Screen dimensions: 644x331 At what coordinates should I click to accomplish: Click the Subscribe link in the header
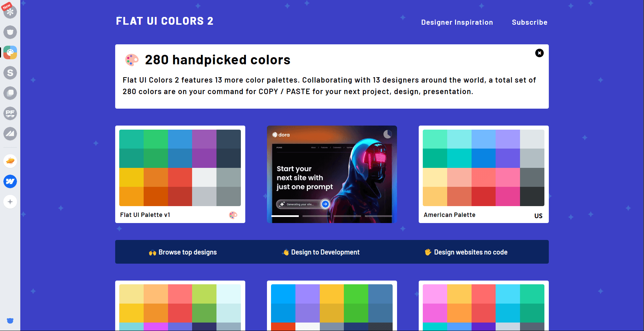pyautogui.click(x=529, y=22)
